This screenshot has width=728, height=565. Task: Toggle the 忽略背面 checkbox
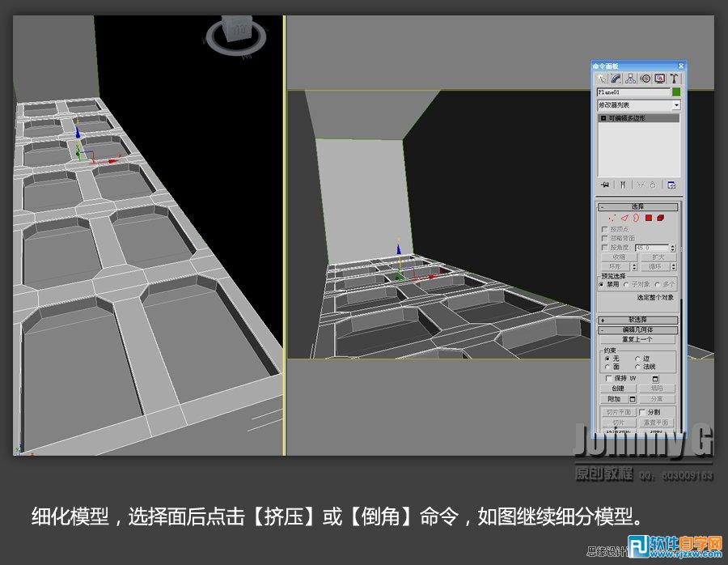[x=604, y=238]
